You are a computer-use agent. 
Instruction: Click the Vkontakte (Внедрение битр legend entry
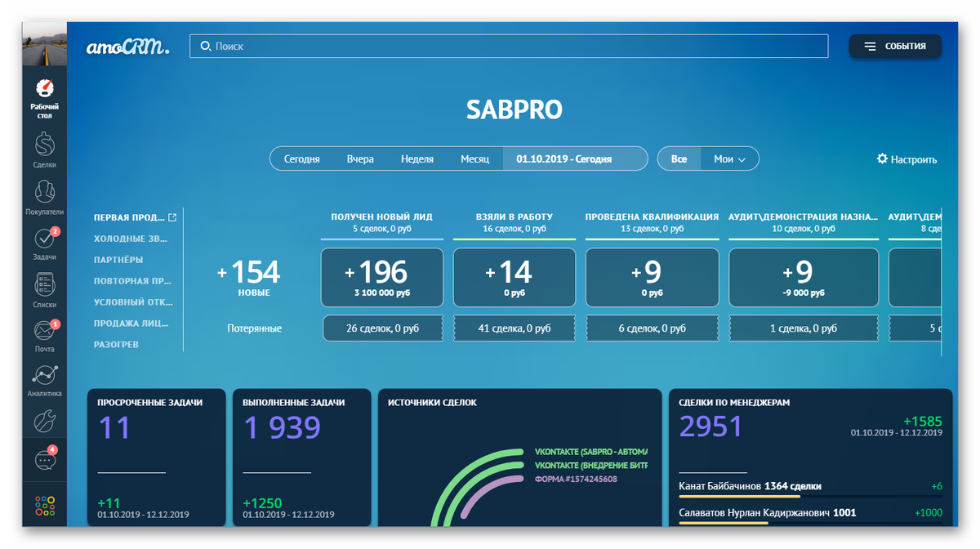pyautogui.click(x=591, y=465)
